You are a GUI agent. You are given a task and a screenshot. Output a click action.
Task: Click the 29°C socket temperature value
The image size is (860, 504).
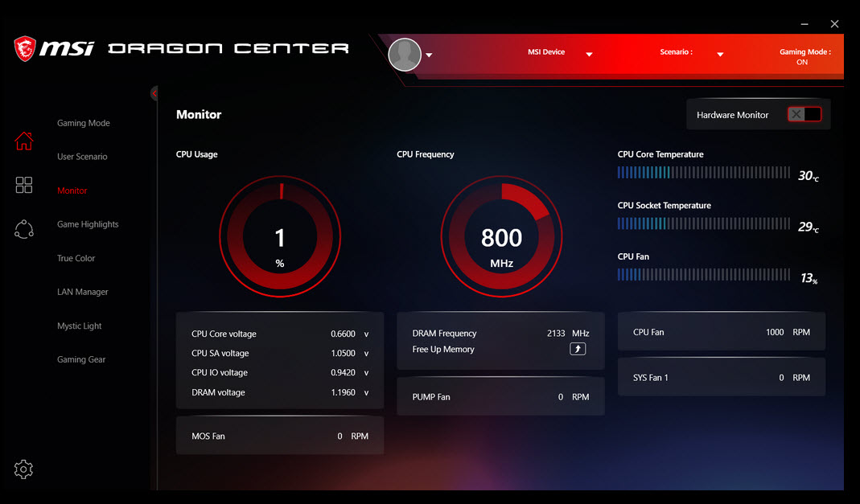coord(808,227)
